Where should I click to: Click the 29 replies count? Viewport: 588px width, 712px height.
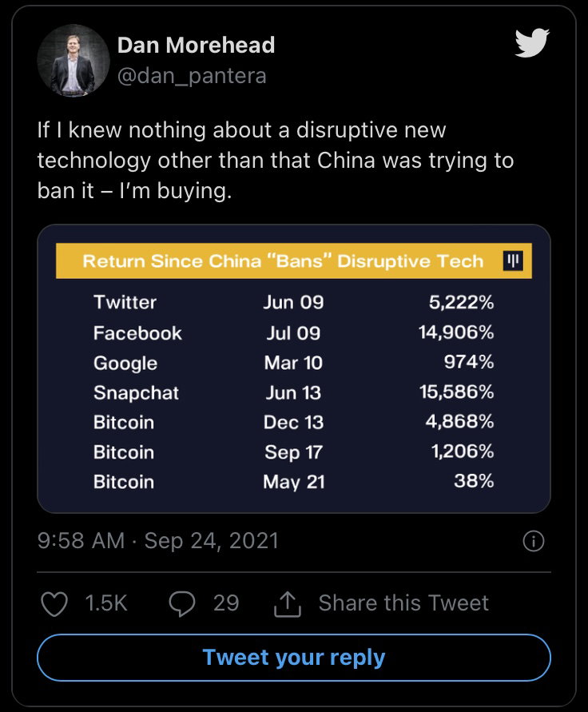pyautogui.click(x=226, y=603)
